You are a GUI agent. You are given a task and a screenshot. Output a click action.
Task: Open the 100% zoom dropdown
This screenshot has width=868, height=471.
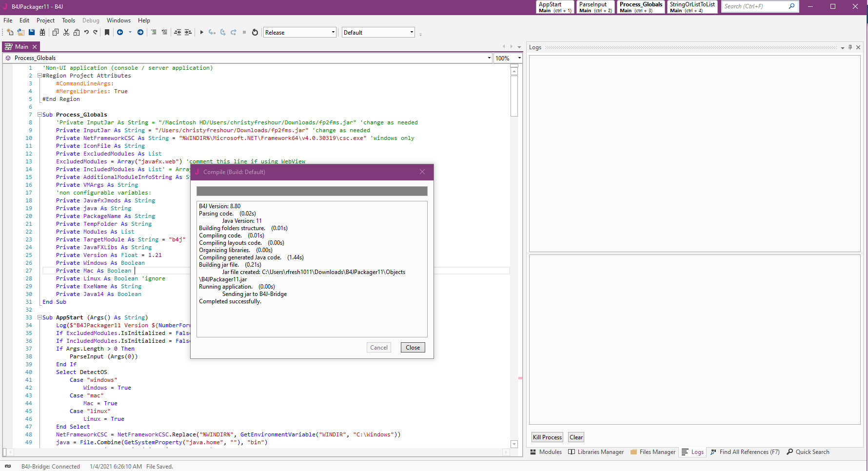pos(508,58)
